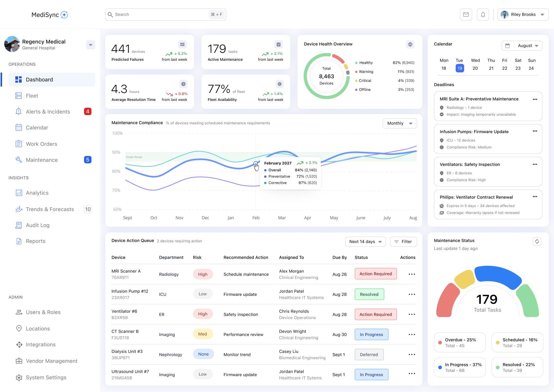This screenshot has width=554, height=392.
Task: Open more options for MRI Suite A deadline
Action: (535, 99)
